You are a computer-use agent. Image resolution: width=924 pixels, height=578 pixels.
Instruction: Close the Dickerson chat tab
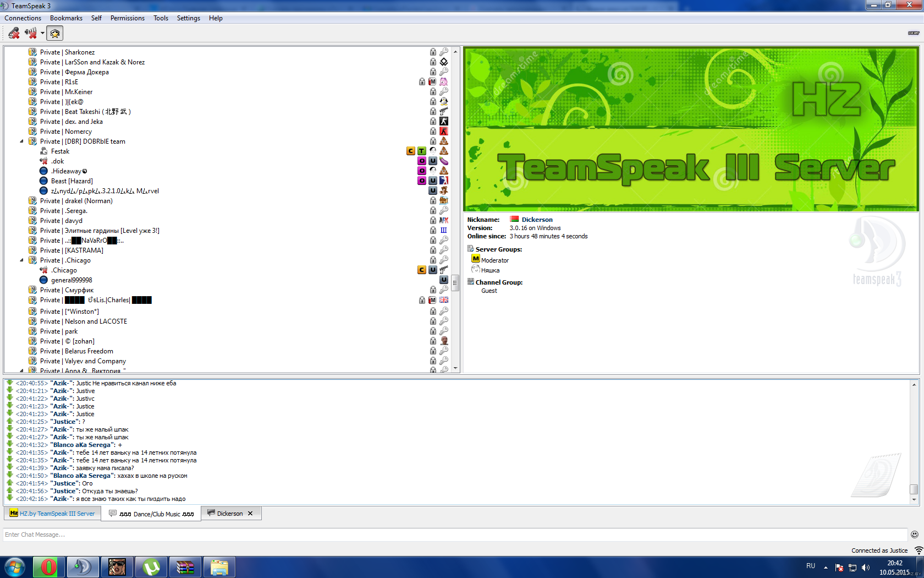pyautogui.click(x=250, y=514)
